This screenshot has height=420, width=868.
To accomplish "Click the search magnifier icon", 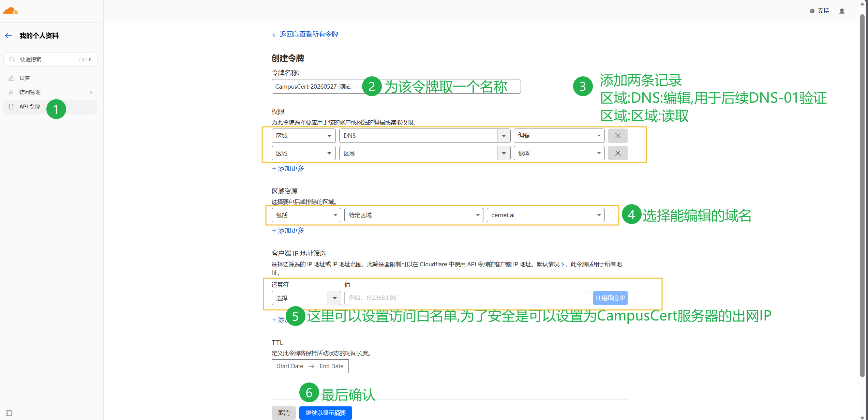I will pyautogui.click(x=12, y=60).
